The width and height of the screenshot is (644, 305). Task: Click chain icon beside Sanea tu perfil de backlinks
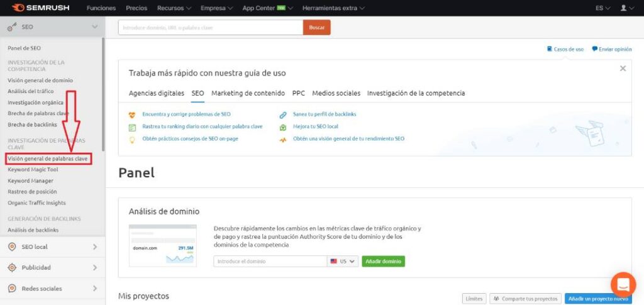point(282,115)
